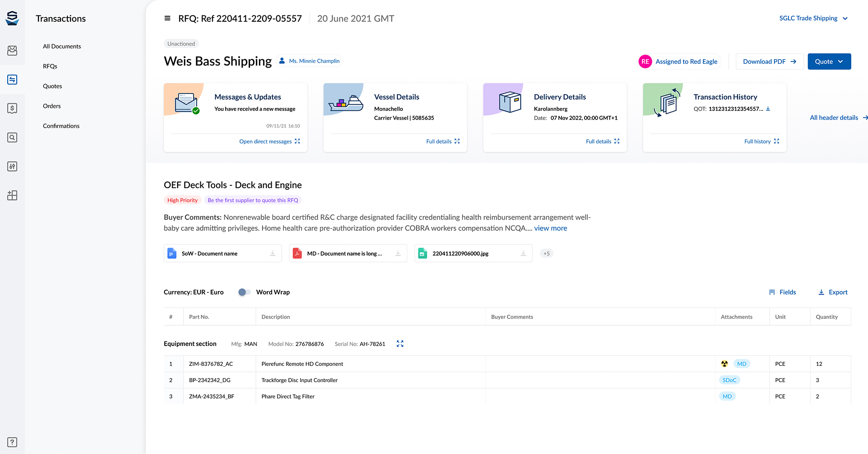868x454 pixels.
Task: Click the radioactive hazard icon on row 1
Action: tap(724, 364)
